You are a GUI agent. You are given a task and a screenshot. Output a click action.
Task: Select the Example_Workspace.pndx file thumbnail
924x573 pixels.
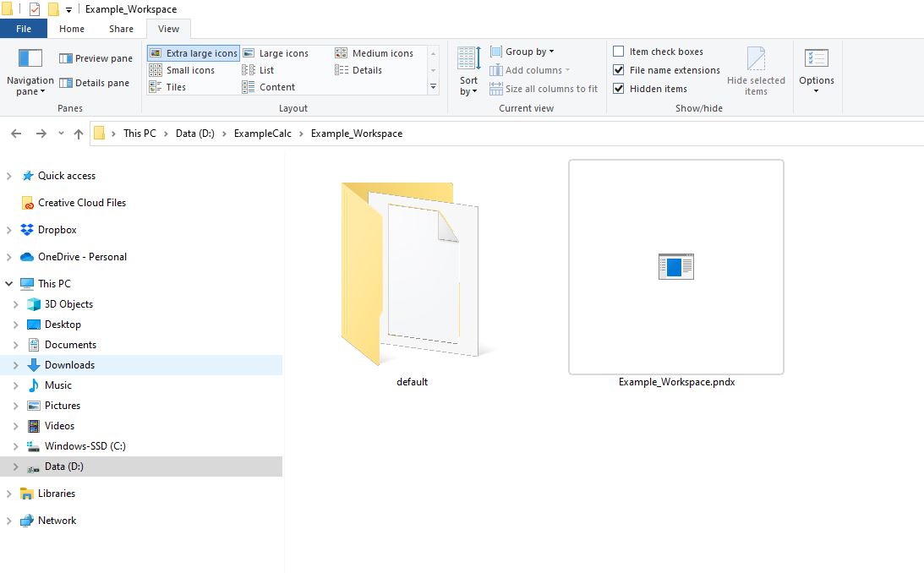[675, 267]
